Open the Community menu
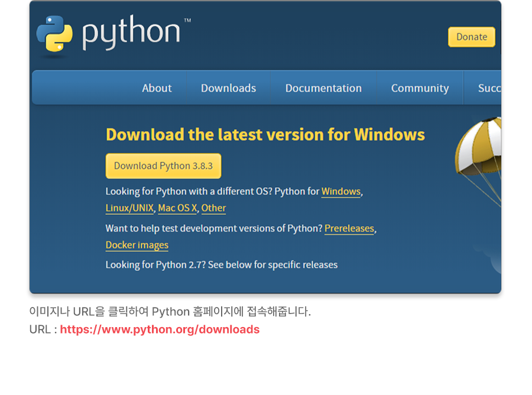 point(420,88)
